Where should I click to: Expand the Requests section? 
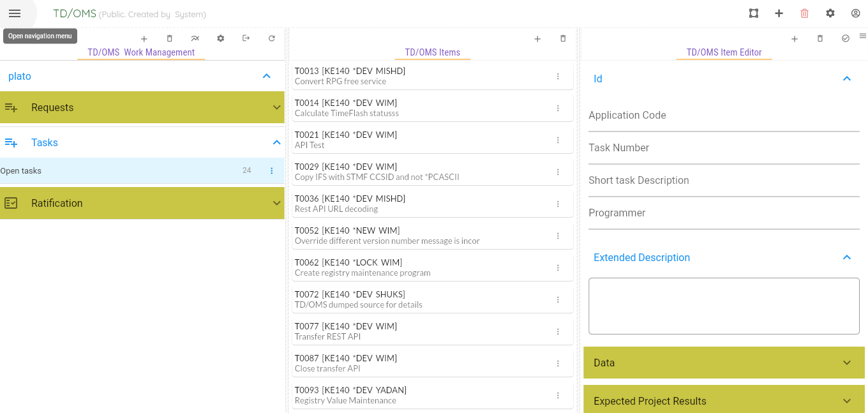point(276,107)
